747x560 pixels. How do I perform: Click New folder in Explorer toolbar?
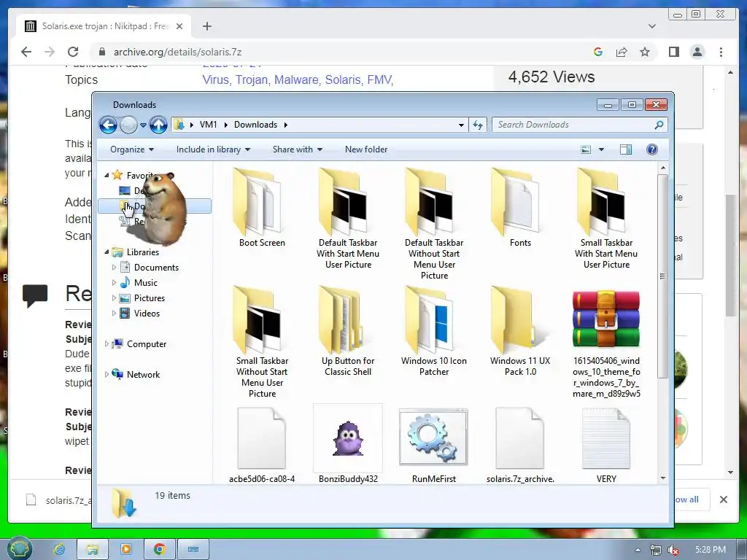click(x=366, y=149)
